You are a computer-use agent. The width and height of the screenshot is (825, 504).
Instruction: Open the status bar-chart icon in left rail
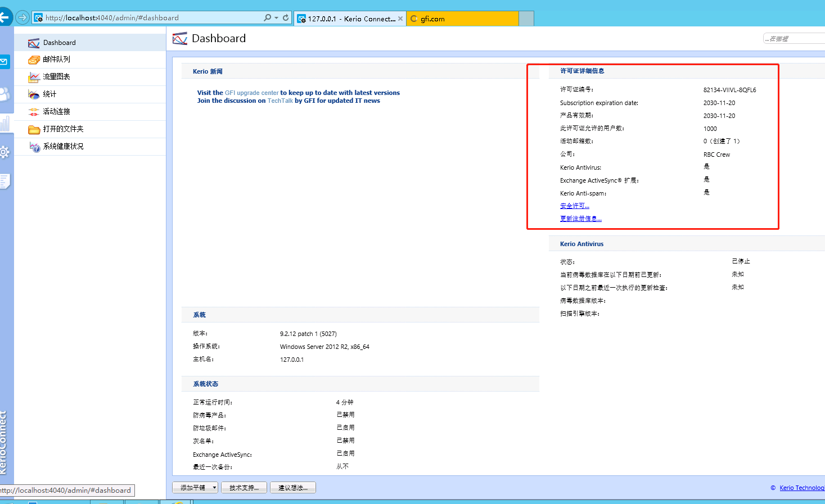(x=4, y=123)
